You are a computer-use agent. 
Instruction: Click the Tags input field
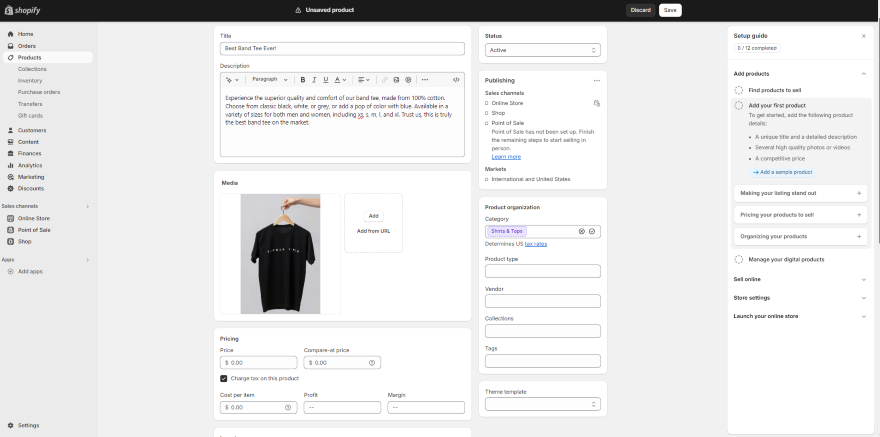point(543,361)
